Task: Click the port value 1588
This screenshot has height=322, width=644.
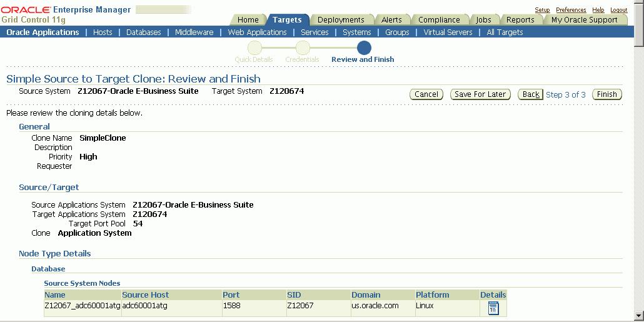Action: pos(231,306)
